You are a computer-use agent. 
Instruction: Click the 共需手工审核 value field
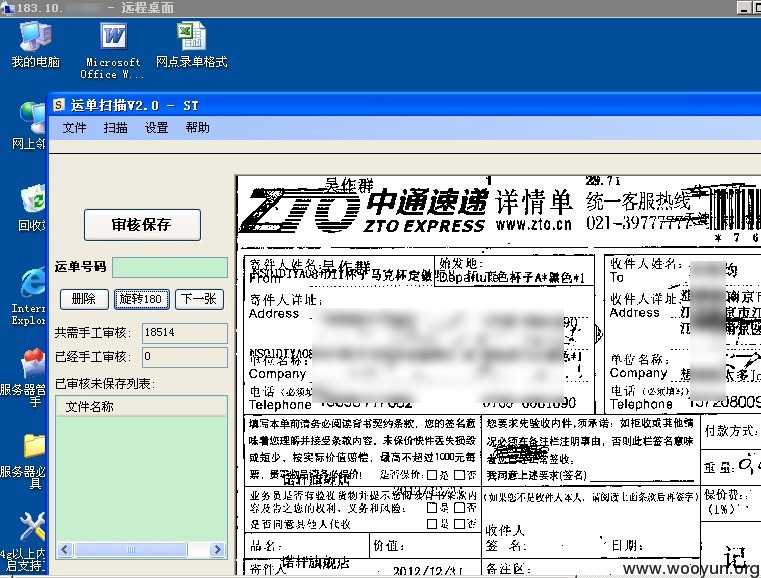pos(185,333)
